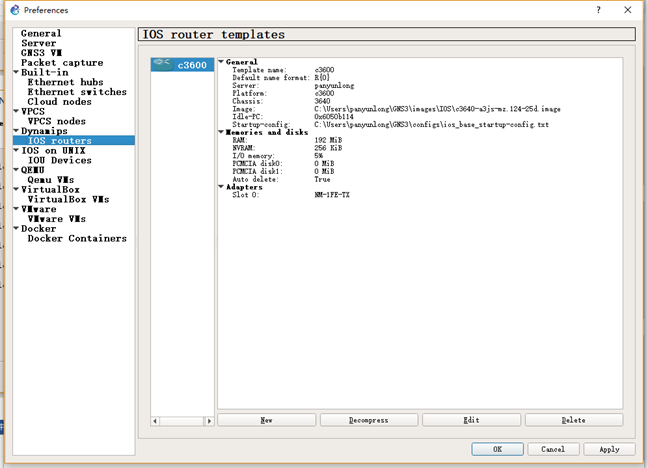Open Packet capture preferences

point(62,63)
